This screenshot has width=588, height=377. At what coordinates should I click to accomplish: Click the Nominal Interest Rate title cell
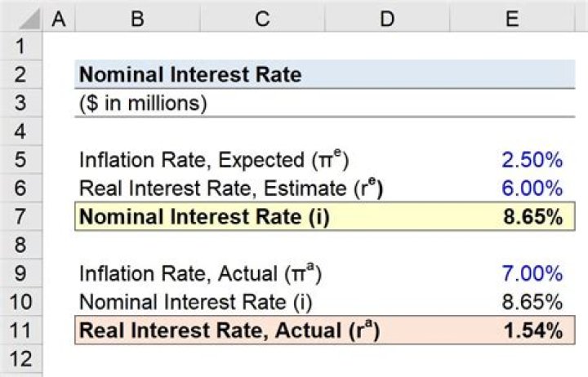click(190, 75)
